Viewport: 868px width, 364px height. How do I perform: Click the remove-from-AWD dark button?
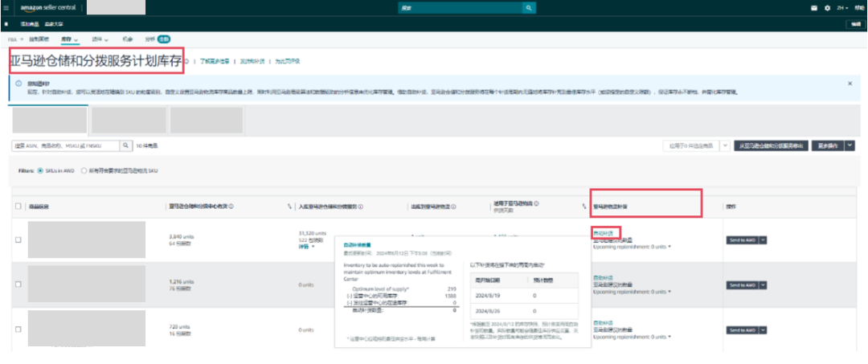(x=771, y=145)
